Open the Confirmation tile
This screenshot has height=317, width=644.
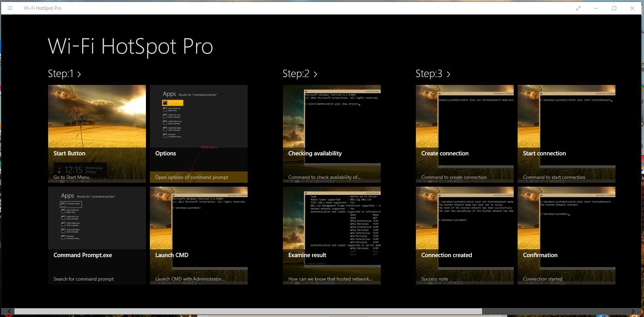click(567, 236)
